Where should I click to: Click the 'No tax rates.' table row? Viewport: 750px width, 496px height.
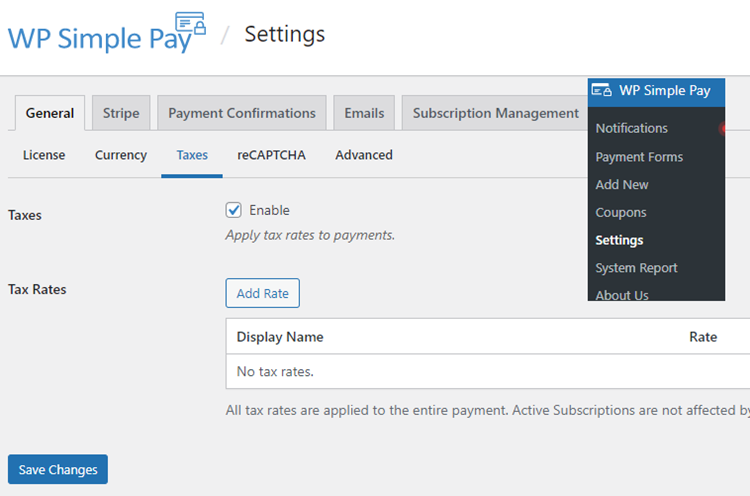pos(488,372)
